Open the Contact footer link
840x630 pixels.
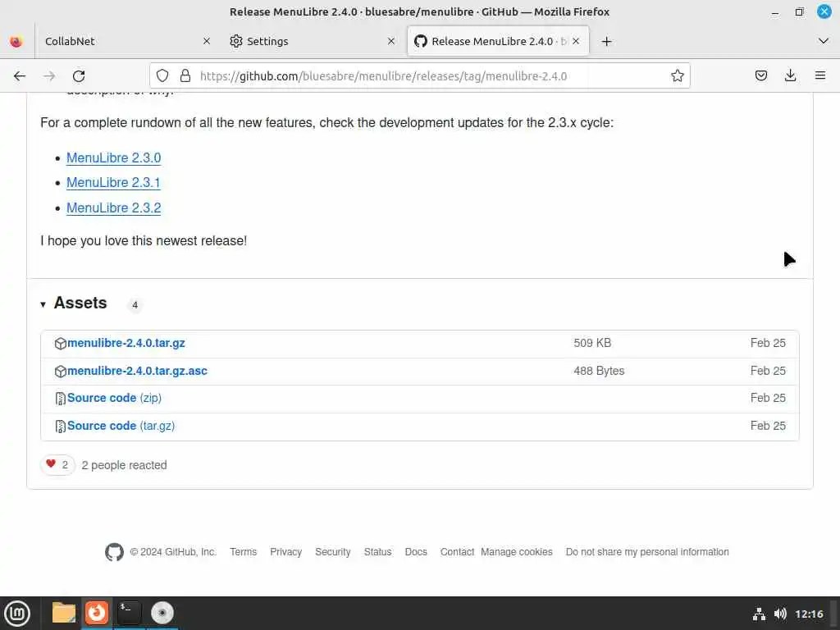point(457,552)
